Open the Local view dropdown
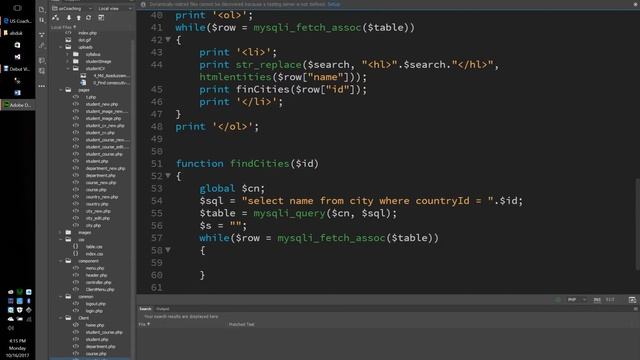 (115, 9)
